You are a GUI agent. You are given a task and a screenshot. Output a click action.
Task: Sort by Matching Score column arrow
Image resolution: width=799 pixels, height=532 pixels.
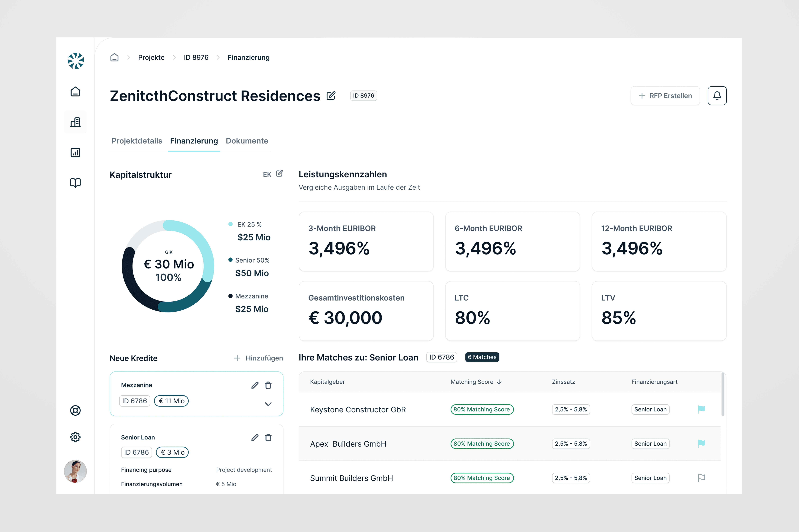499,382
